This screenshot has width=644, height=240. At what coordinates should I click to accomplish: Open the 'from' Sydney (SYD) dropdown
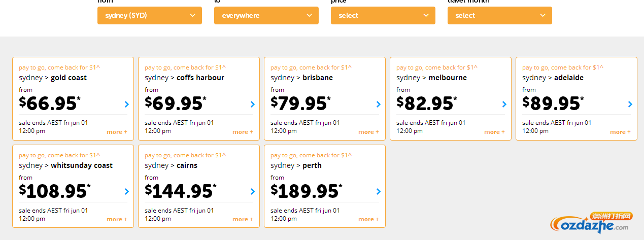[150, 15]
